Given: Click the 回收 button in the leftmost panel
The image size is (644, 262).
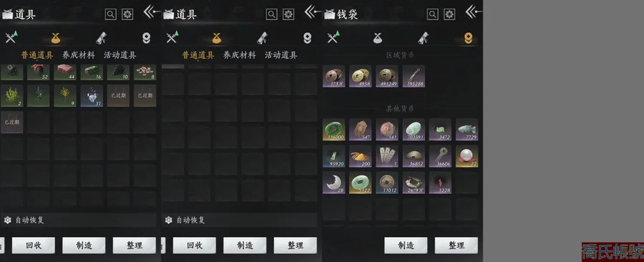Looking at the screenshot, I should click(33, 246).
